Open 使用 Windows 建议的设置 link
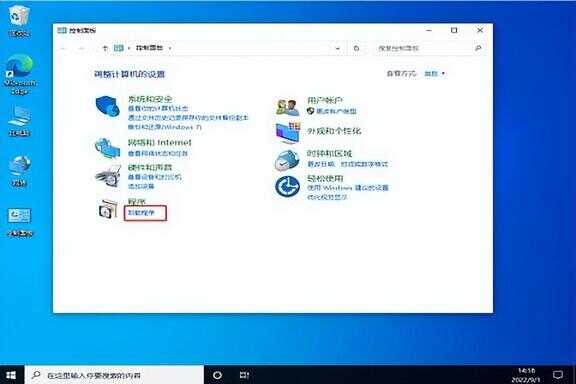The image size is (576, 384). 348,188
